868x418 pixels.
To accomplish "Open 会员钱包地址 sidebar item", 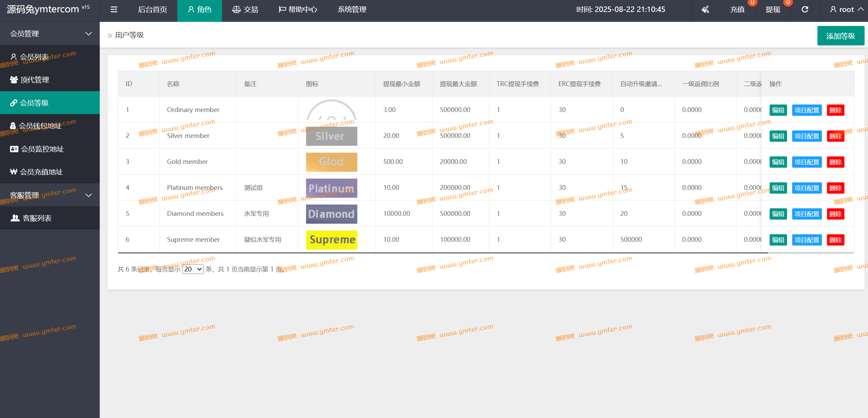I will pos(40,126).
